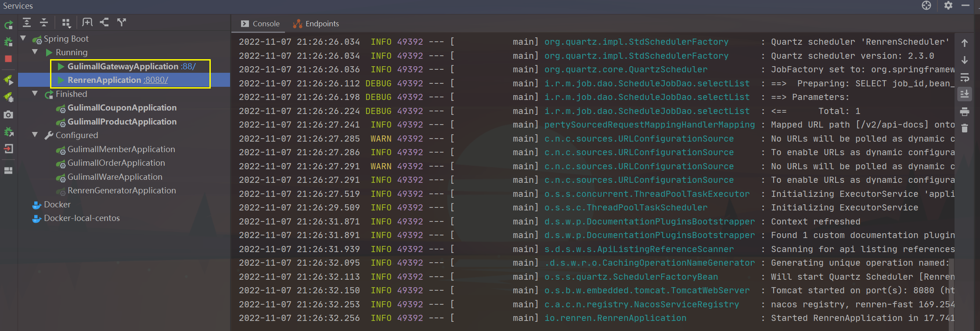The height and width of the screenshot is (331, 980).
Task: Click the bug with arrow attach-debugger icon
Action: point(8,132)
